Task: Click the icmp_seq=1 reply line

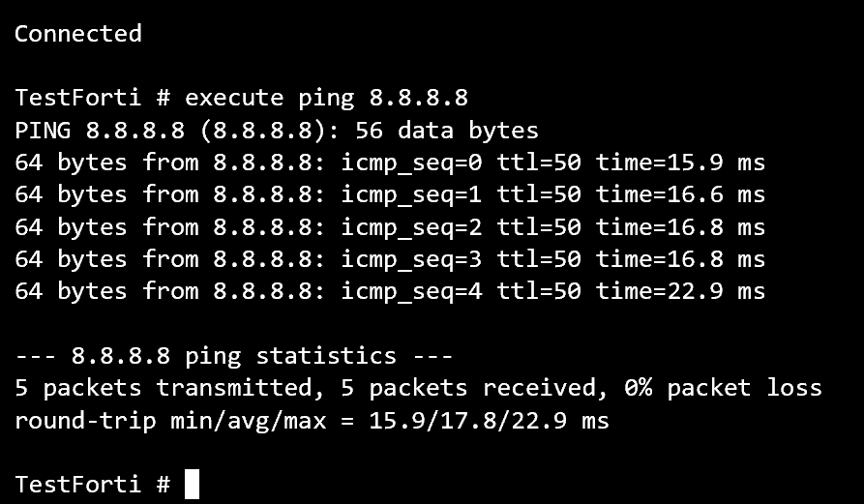Action: [x=390, y=194]
